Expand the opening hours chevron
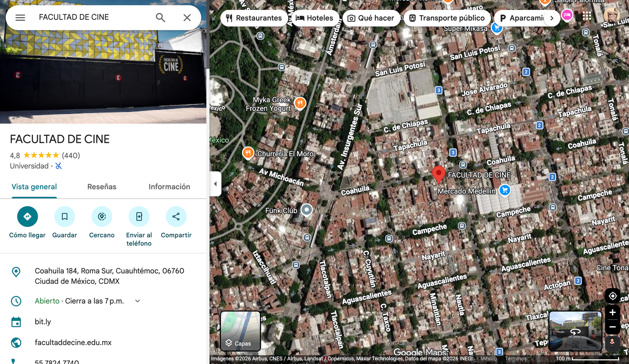 point(138,301)
